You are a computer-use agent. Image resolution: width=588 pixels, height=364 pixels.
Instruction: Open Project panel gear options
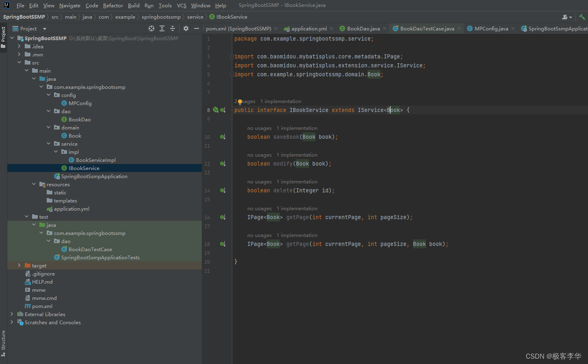(186, 28)
